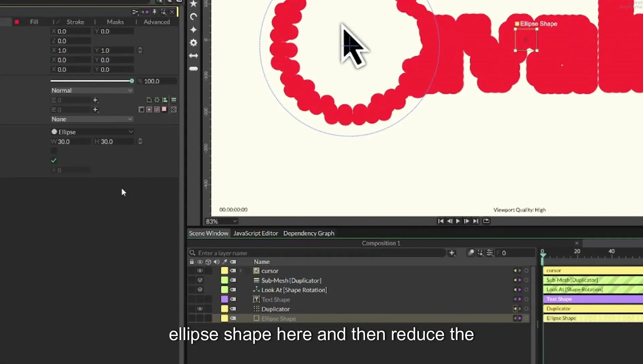Click the solo marker icon in timeline toolbar
Screen dimensions: 643x364
click(x=471, y=253)
